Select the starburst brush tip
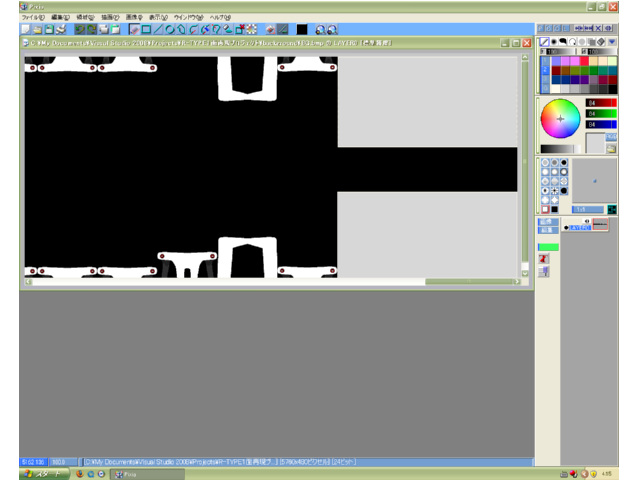Viewport: 640px width, 480px height. point(554,191)
